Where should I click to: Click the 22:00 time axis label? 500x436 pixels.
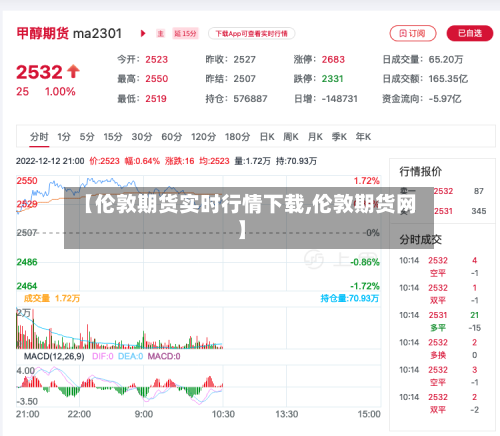[x=79, y=414]
